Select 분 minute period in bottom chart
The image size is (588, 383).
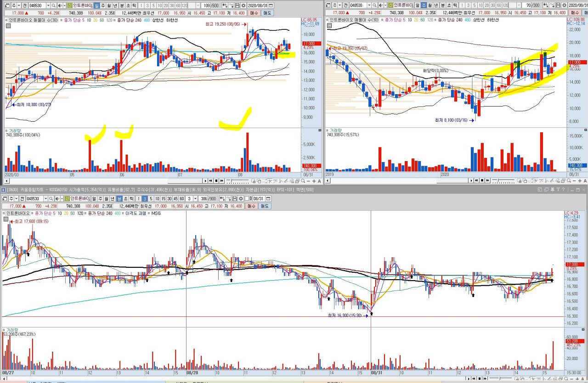click(119, 198)
